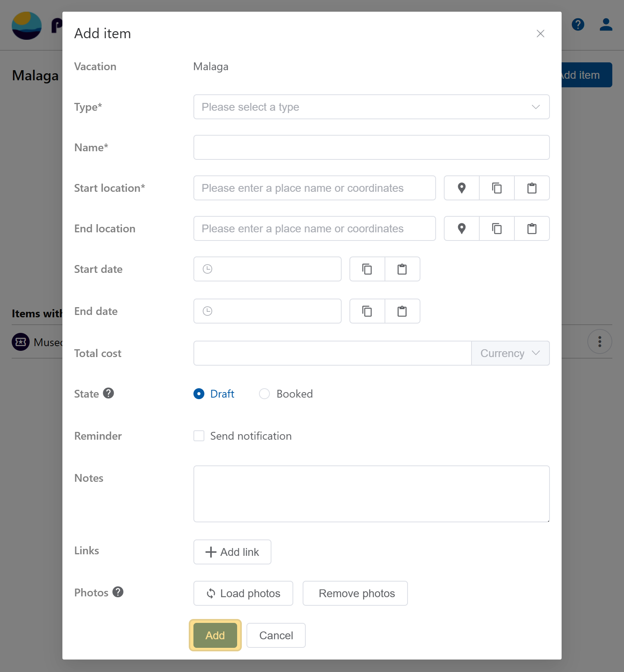This screenshot has height=672, width=624.
Task: Expand the Currency dropdown
Action: point(511,353)
